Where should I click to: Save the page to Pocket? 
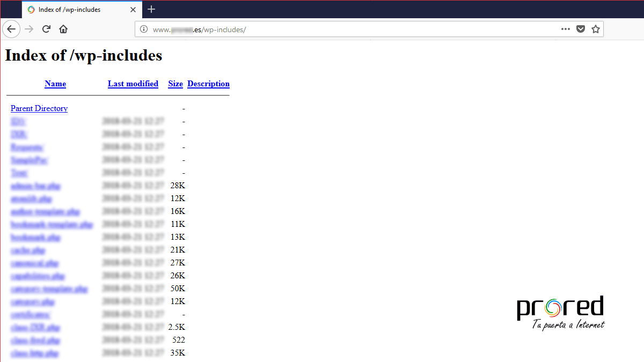581,29
